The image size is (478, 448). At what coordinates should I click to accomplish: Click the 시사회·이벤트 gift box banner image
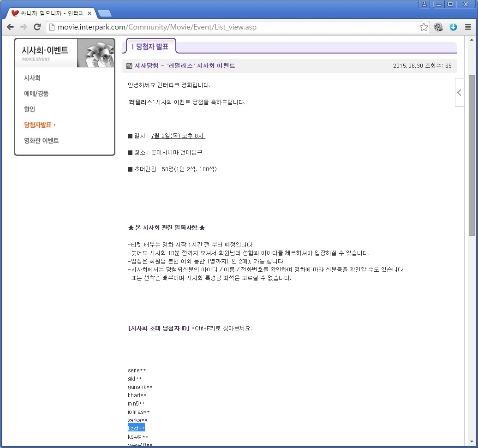coord(96,54)
